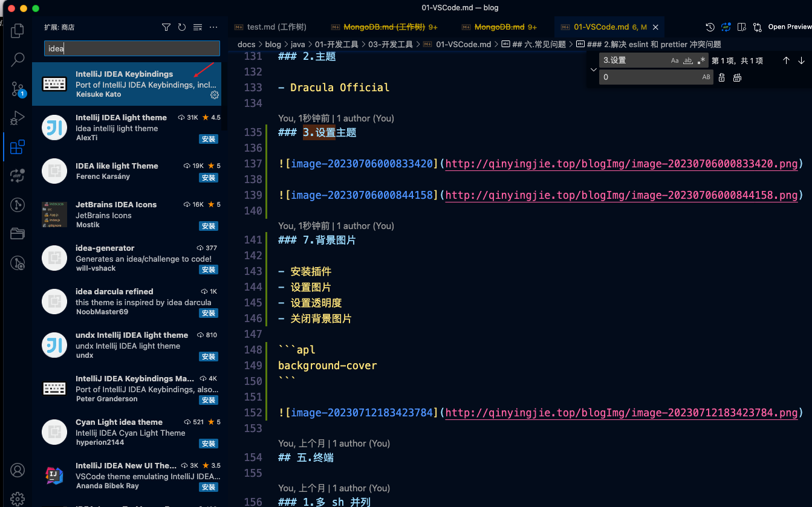812x507 pixels.
Task: Open the image-20230706000844158.png URL link
Action: [x=622, y=195]
